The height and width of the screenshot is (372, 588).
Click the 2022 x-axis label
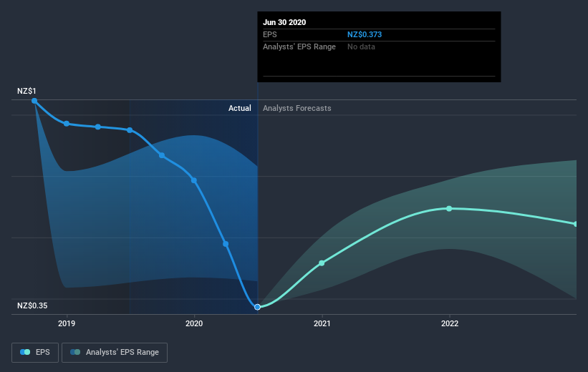450,323
